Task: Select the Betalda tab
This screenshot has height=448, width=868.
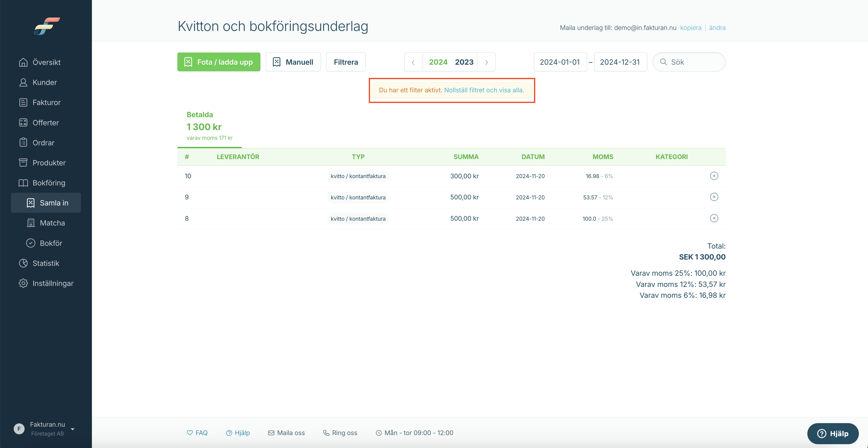Action: (210, 126)
